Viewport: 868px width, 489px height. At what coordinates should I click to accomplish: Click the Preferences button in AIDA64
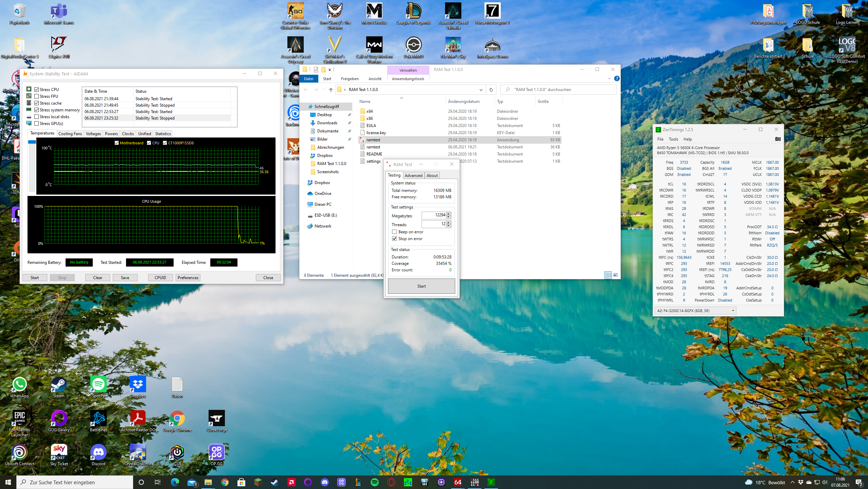pos(188,278)
